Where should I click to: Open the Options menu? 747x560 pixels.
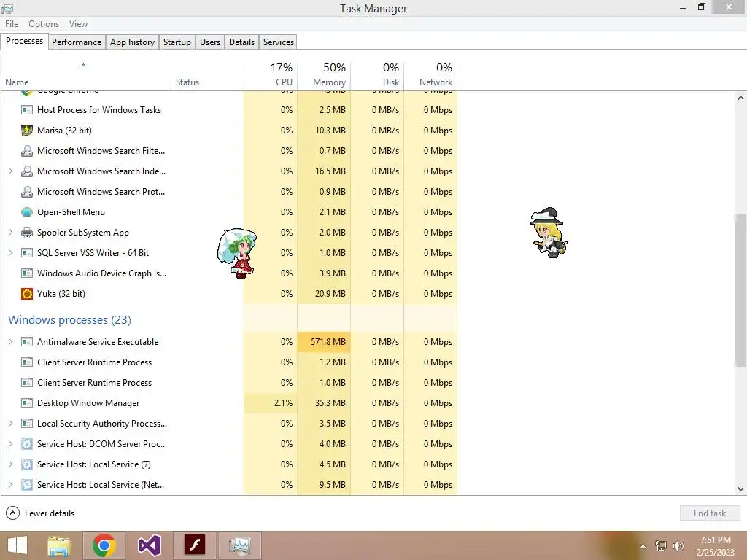[44, 24]
